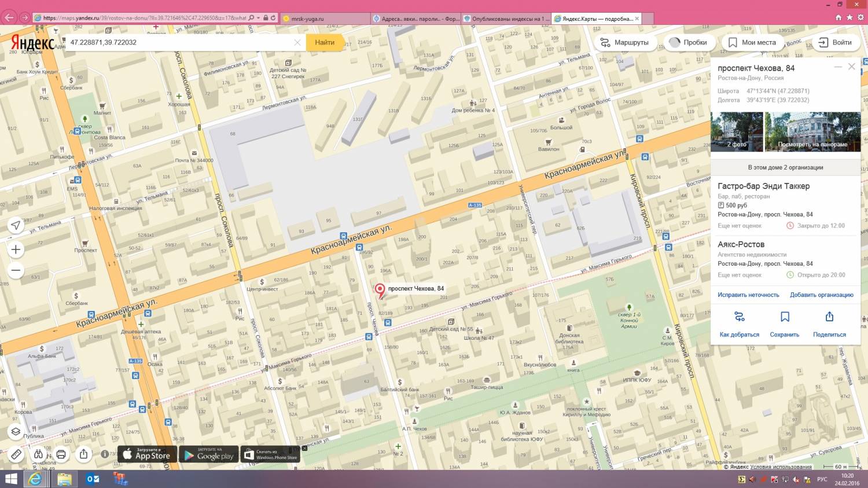
Task: Open Outlook from the Windows taskbar
Action: pyautogui.click(x=93, y=479)
